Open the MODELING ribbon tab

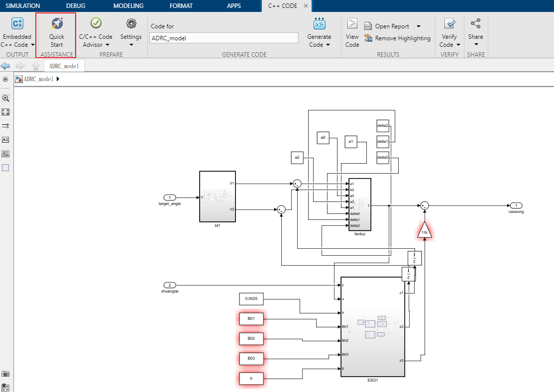click(x=127, y=6)
